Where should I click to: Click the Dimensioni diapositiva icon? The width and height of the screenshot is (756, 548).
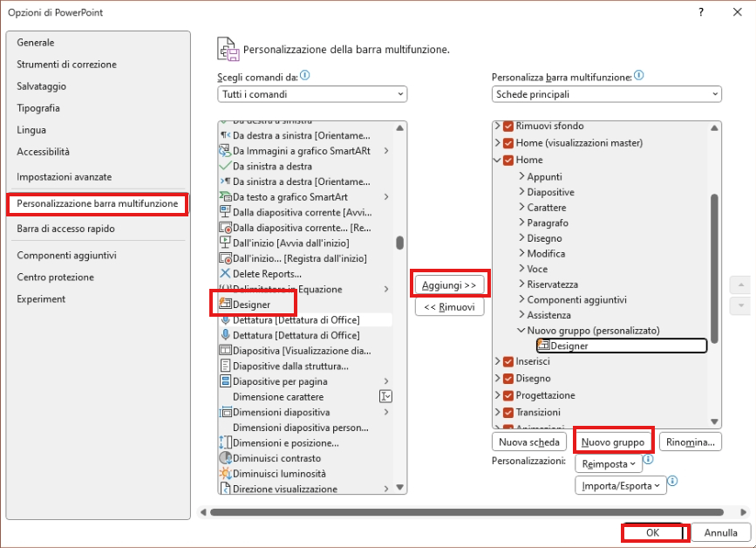(x=225, y=412)
